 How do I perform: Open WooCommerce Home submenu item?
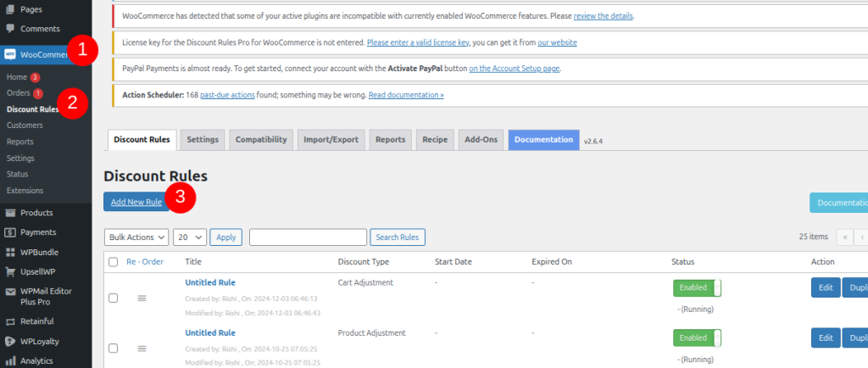pos(17,77)
